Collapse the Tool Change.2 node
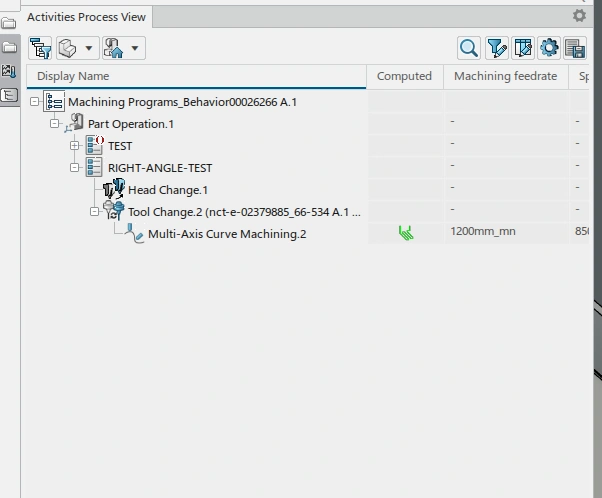 click(x=94, y=212)
